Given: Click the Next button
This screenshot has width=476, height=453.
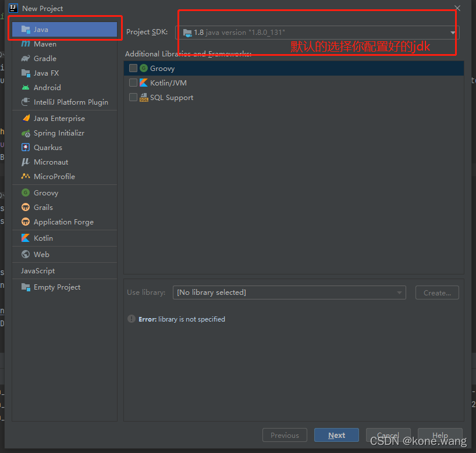Looking at the screenshot, I should coord(336,435).
